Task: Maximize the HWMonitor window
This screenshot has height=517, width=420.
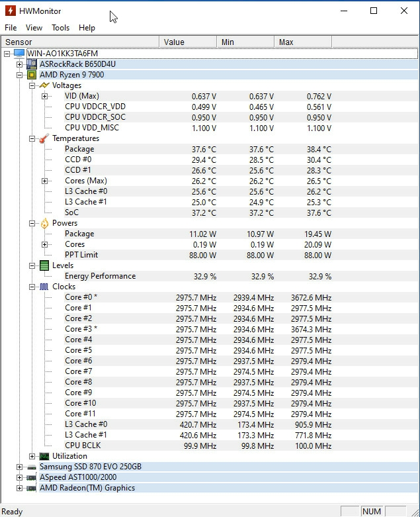Action: point(374,11)
